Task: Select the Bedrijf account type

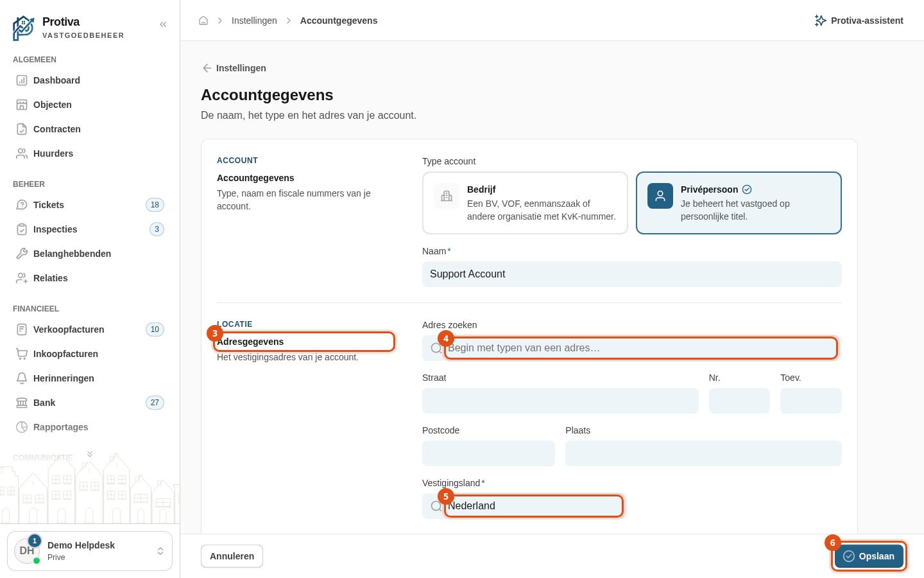Action: pos(525,203)
